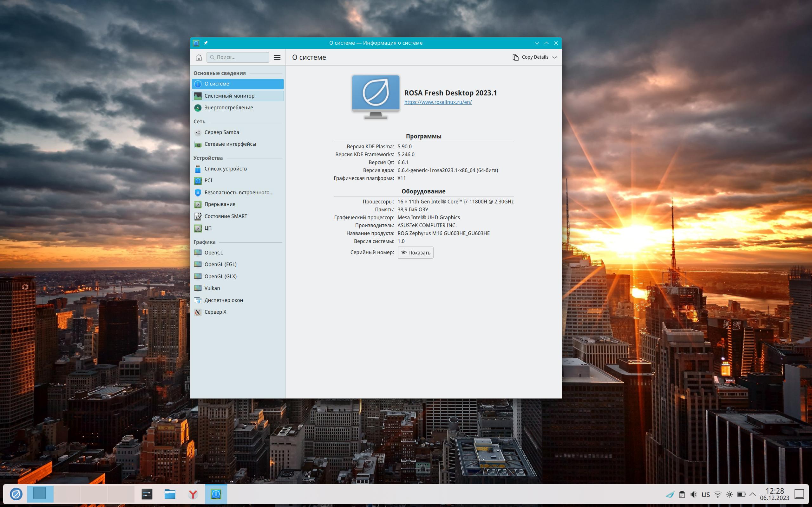Open the rosalinux.ru website link
Image resolution: width=812 pixels, height=507 pixels.
pos(438,102)
